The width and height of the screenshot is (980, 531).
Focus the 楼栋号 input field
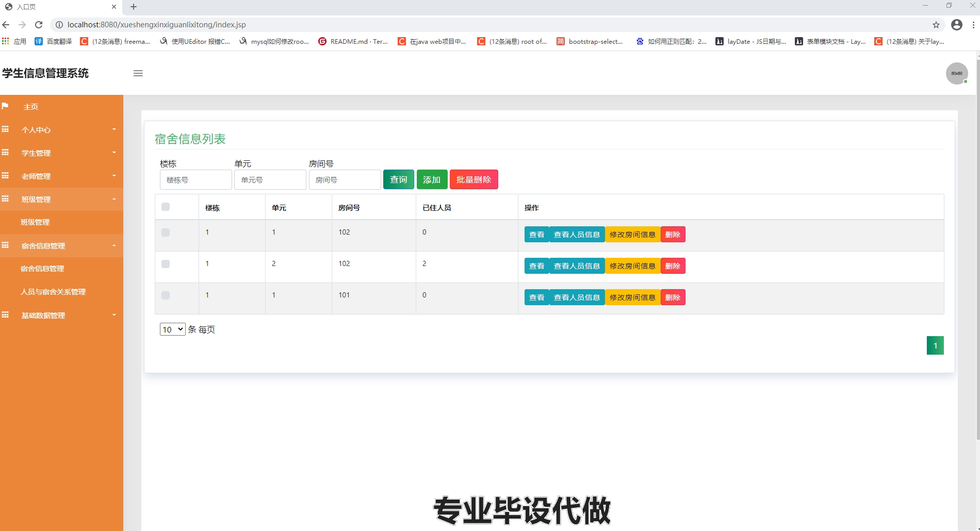[195, 180]
